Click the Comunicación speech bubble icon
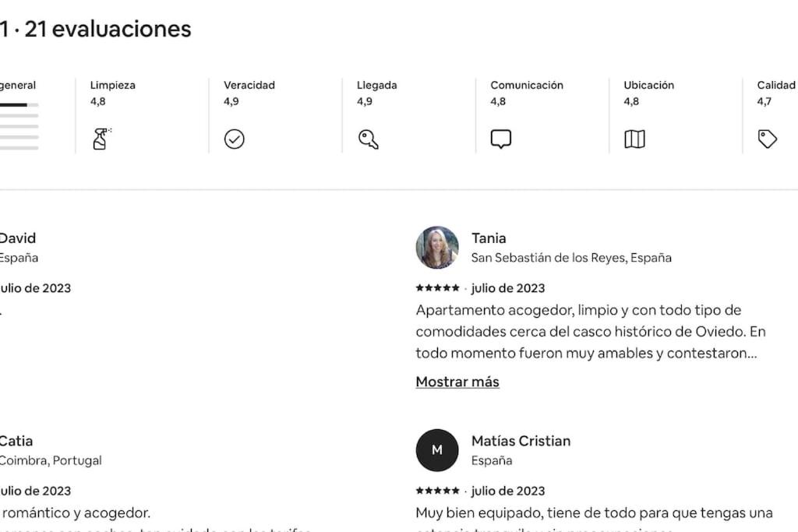The image size is (798, 532). pyautogui.click(x=501, y=139)
